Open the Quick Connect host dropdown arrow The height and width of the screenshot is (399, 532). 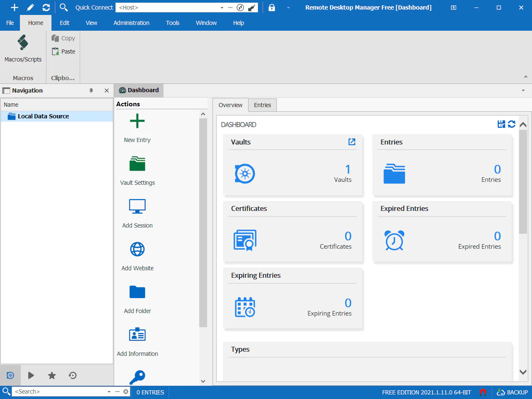222,7
